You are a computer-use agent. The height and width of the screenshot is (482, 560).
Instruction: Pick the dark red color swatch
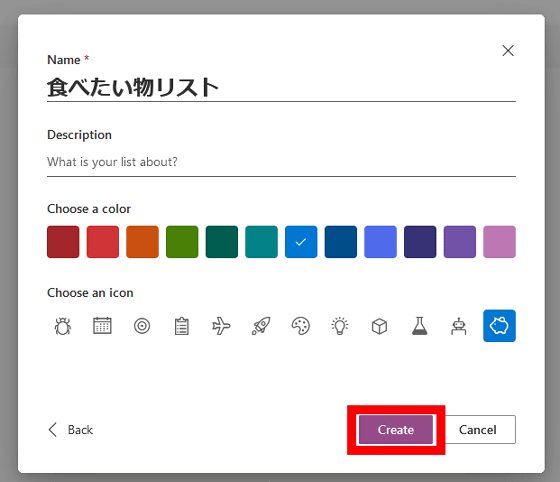click(63, 242)
